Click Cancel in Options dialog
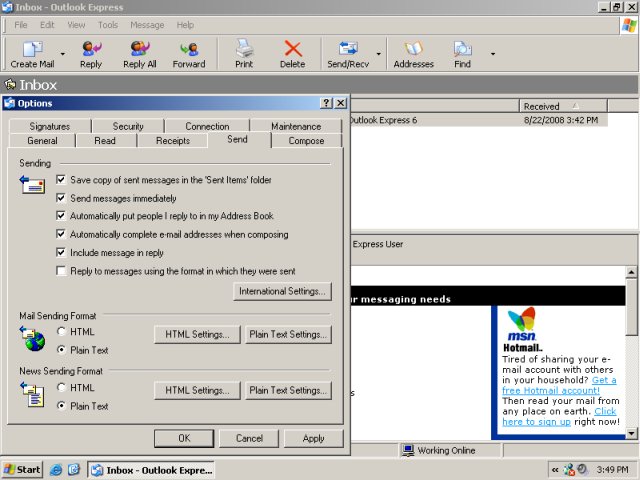The width and height of the screenshot is (640, 480). pos(249,438)
